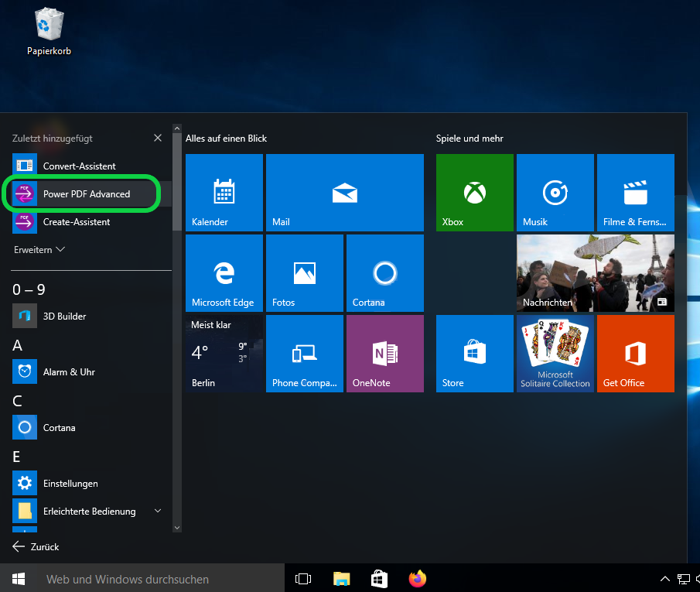This screenshot has width=700, height=592.
Task: Open the Phone Companion tile
Action: coord(305,354)
